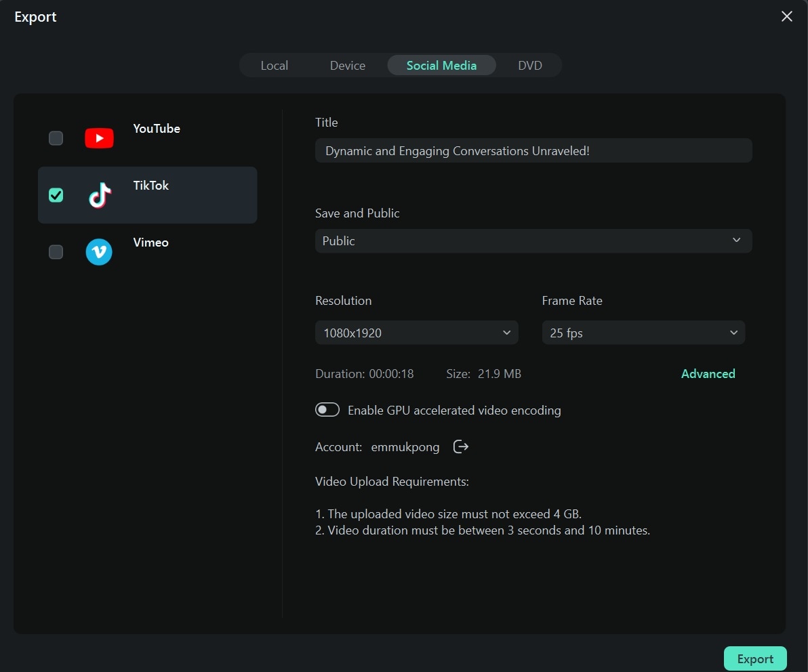Click the account name emmukpong
This screenshot has width=808, height=672.
(405, 447)
